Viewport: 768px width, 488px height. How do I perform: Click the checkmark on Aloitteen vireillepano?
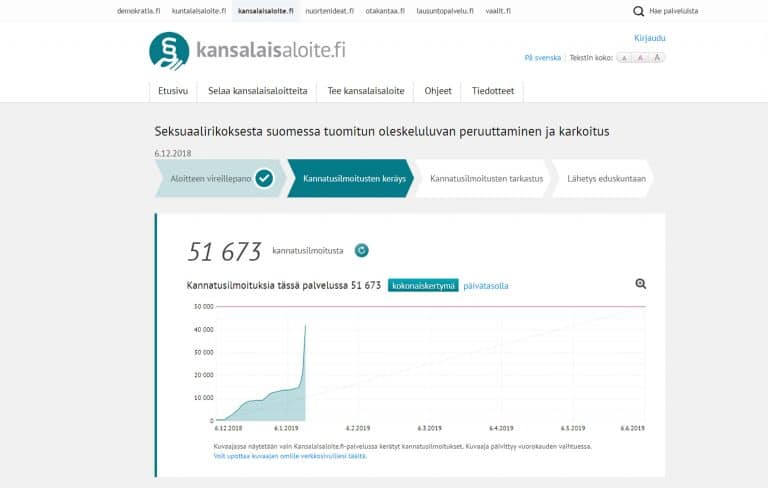click(264, 179)
